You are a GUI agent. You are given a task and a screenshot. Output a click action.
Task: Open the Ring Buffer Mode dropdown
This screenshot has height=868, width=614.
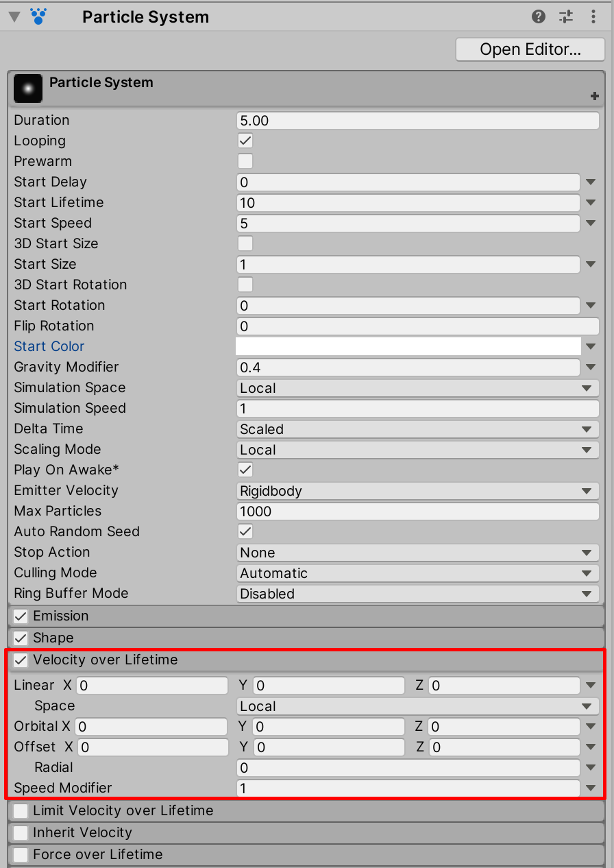pos(418,594)
